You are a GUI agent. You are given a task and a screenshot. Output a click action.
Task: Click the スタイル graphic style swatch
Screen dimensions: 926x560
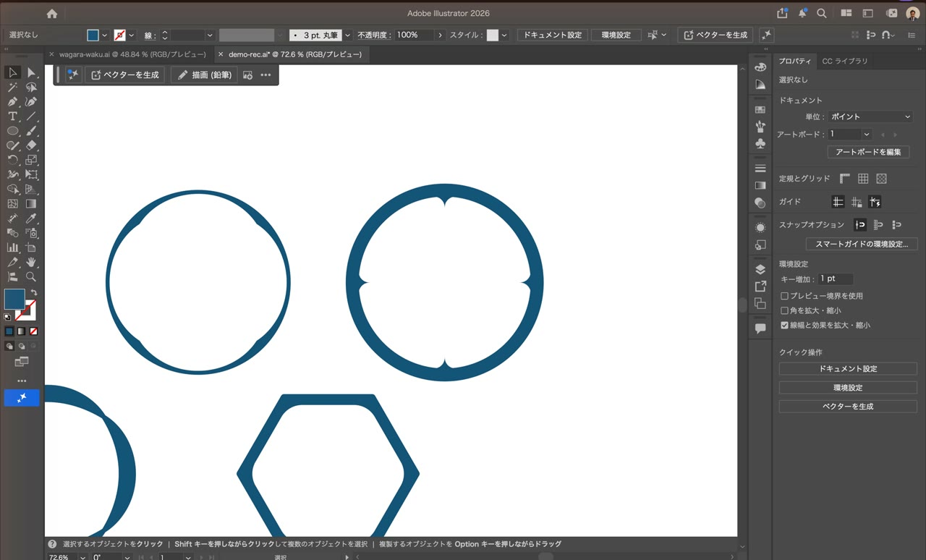[x=493, y=35]
